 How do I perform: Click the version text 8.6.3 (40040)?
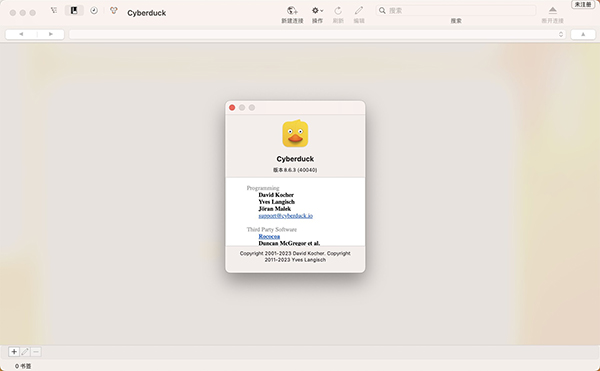[295, 170]
